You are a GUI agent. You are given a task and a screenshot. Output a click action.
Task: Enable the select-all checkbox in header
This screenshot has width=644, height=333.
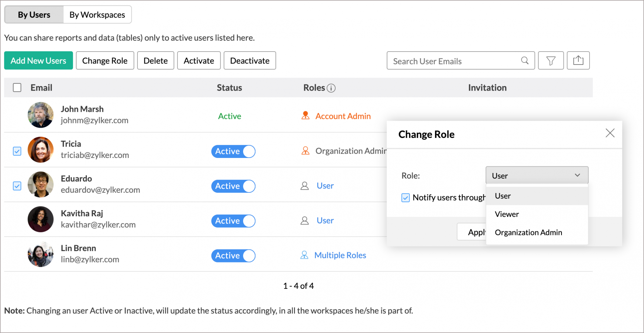click(17, 87)
